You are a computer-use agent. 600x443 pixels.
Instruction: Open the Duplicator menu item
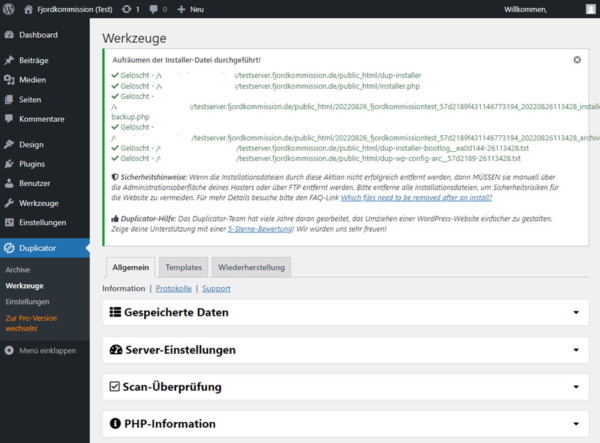click(x=45, y=248)
